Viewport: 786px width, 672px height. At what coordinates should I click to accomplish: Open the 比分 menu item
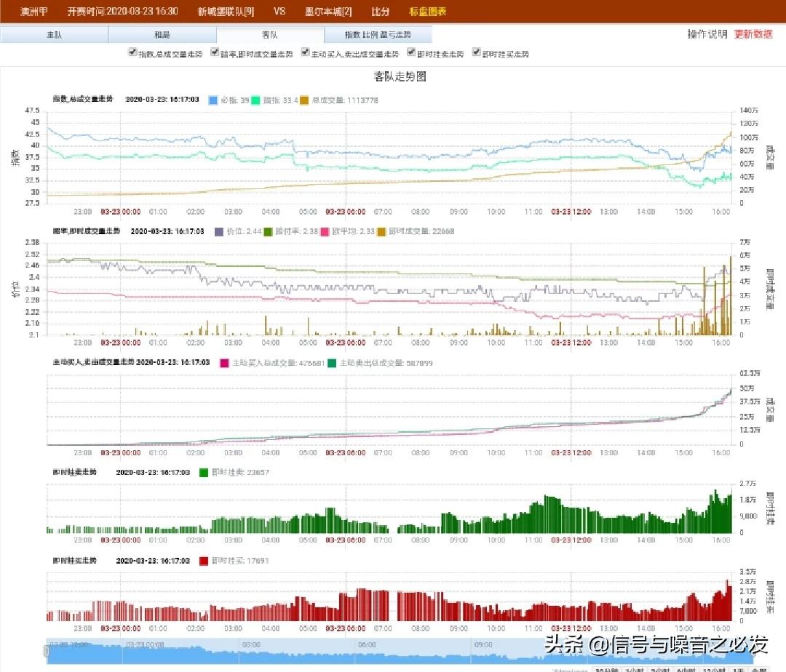380,12
